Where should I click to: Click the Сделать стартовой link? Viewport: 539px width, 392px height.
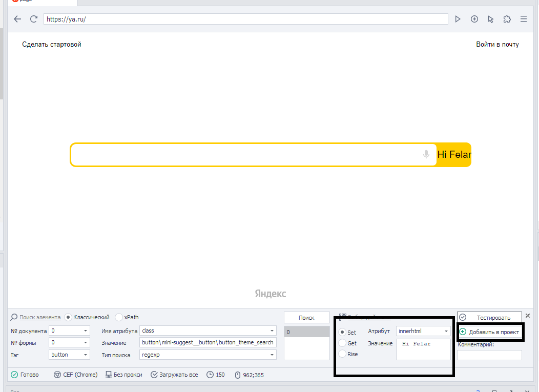pos(52,45)
